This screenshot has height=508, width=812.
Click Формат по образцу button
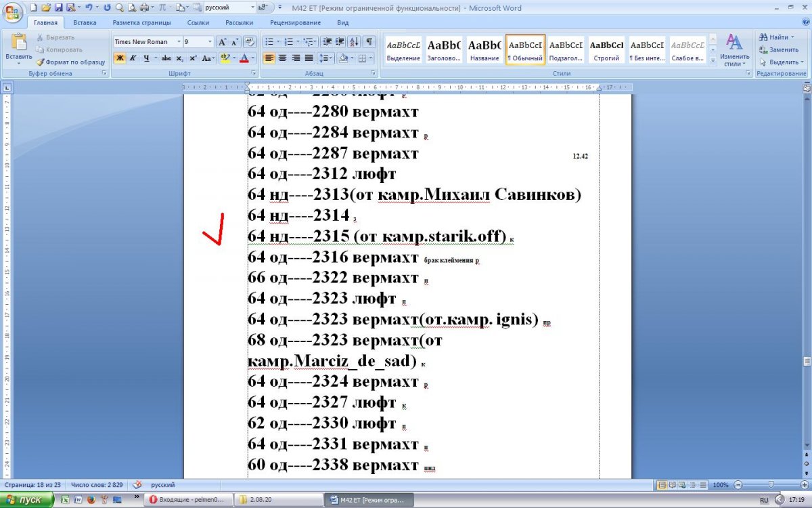[70, 62]
